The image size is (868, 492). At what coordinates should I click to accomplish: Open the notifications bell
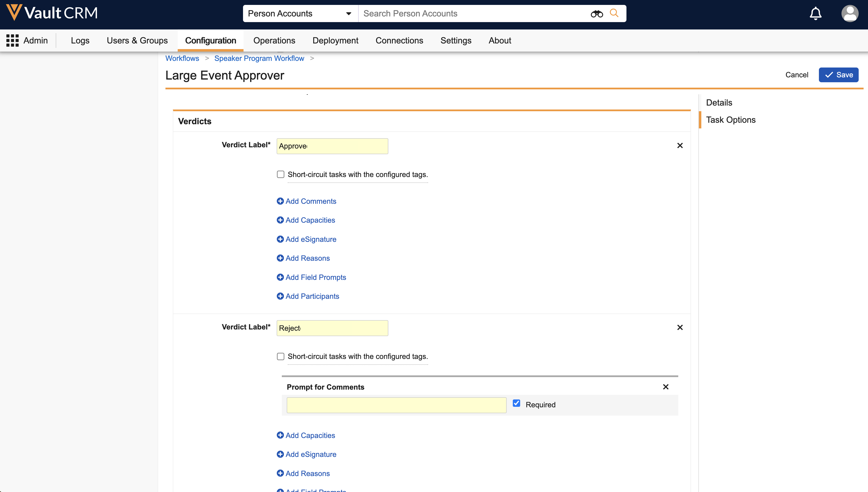(x=815, y=14)
